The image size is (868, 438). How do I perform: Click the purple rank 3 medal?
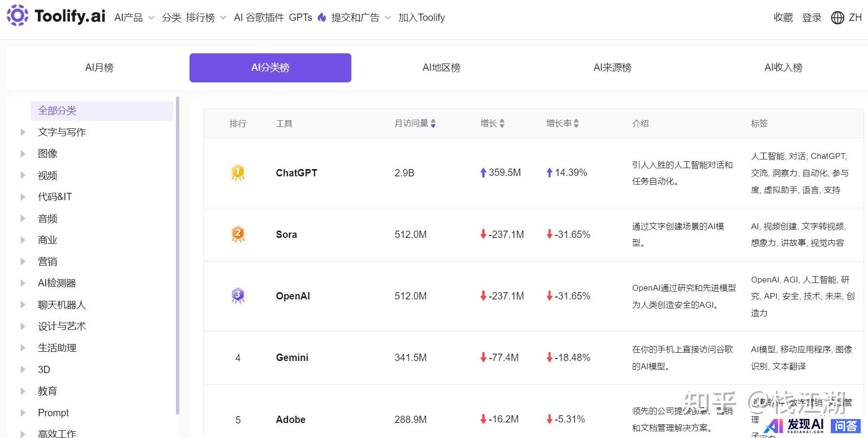[x=238, y=296]
